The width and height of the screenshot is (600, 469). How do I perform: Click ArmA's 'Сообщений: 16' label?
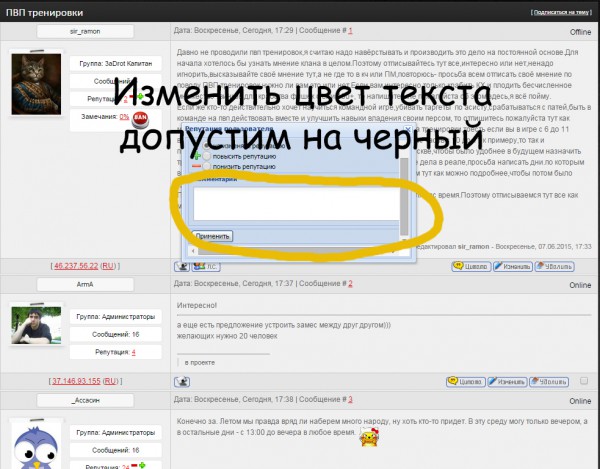[x=116, y=334]
